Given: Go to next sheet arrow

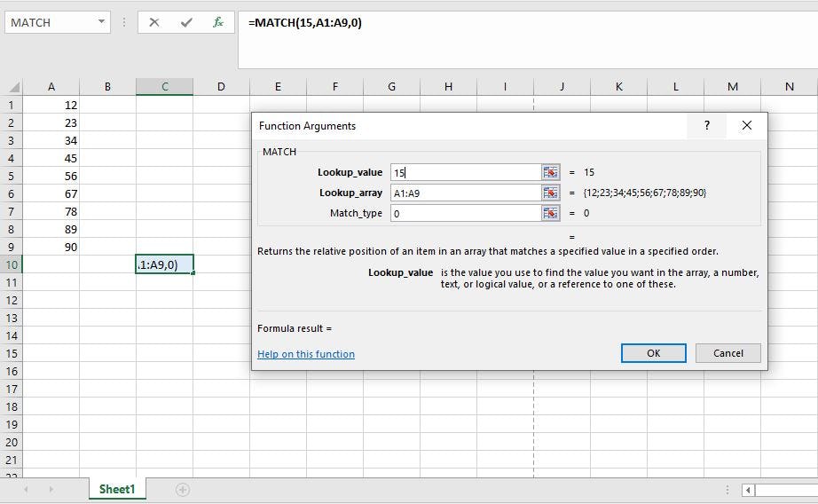Looking at the screenshot, I should (51, 490).
